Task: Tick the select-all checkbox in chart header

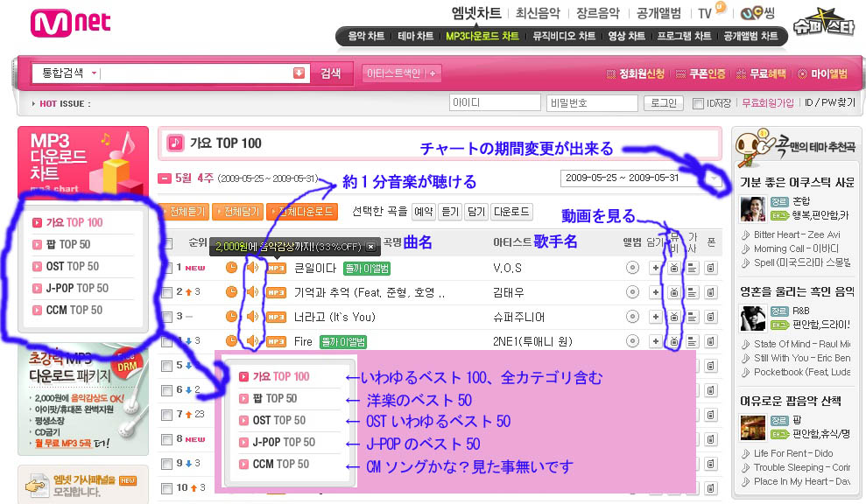Action: coord(168,243)
